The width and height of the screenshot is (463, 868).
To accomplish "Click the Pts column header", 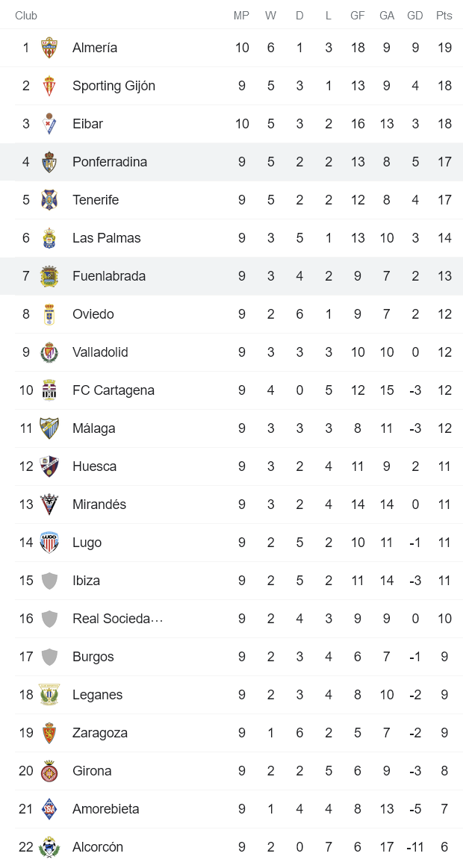I will tap(444, 16).
